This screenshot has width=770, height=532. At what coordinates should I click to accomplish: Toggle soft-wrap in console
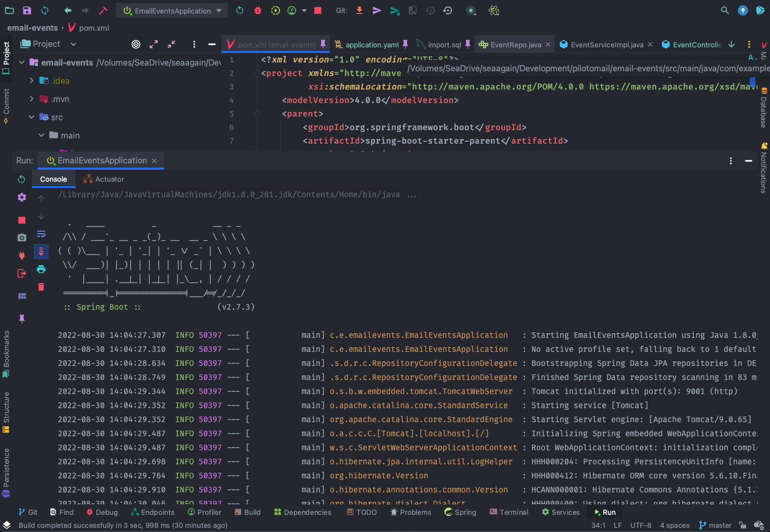pos(41,234)
